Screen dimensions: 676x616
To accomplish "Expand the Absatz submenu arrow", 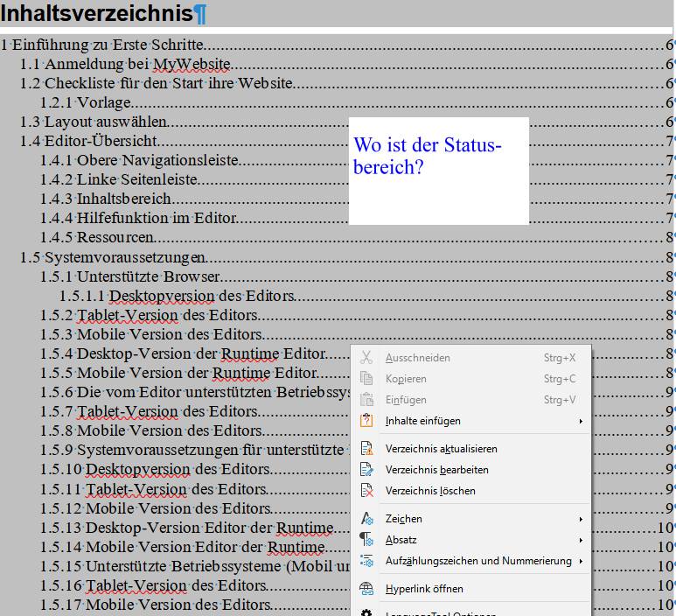I will [581, 540].
